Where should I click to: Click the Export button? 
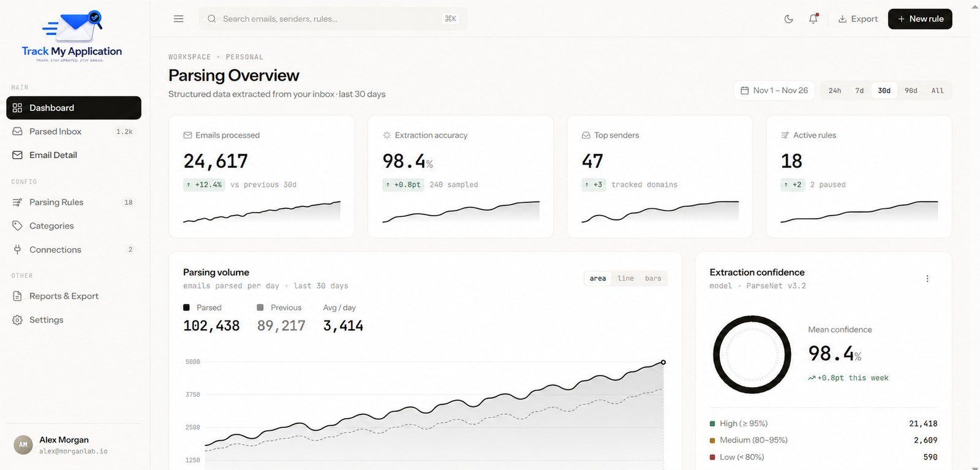[x=858, y=19]
